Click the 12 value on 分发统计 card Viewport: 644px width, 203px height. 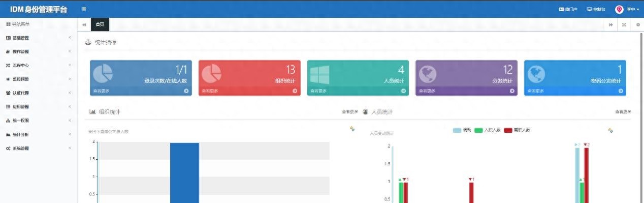[x=508, y=70]
